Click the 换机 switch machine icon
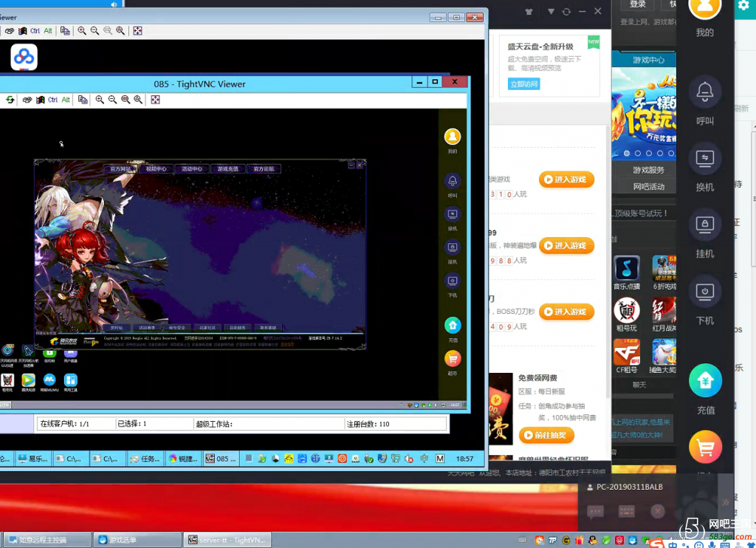 [704, 158]
